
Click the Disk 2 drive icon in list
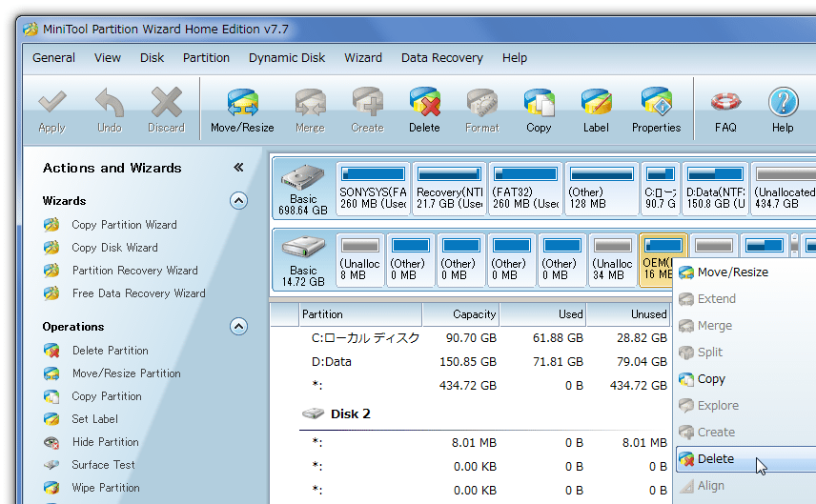(x=313, y=414)
